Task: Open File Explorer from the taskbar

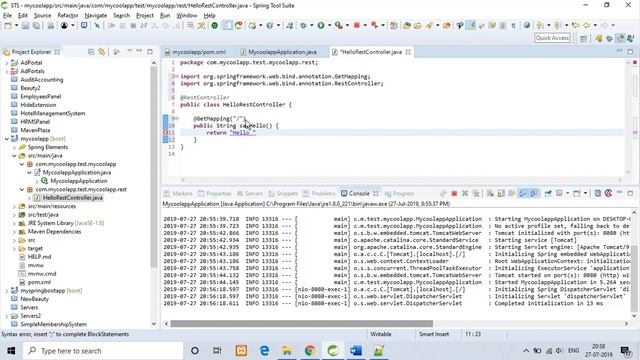Action: point(287,351)
